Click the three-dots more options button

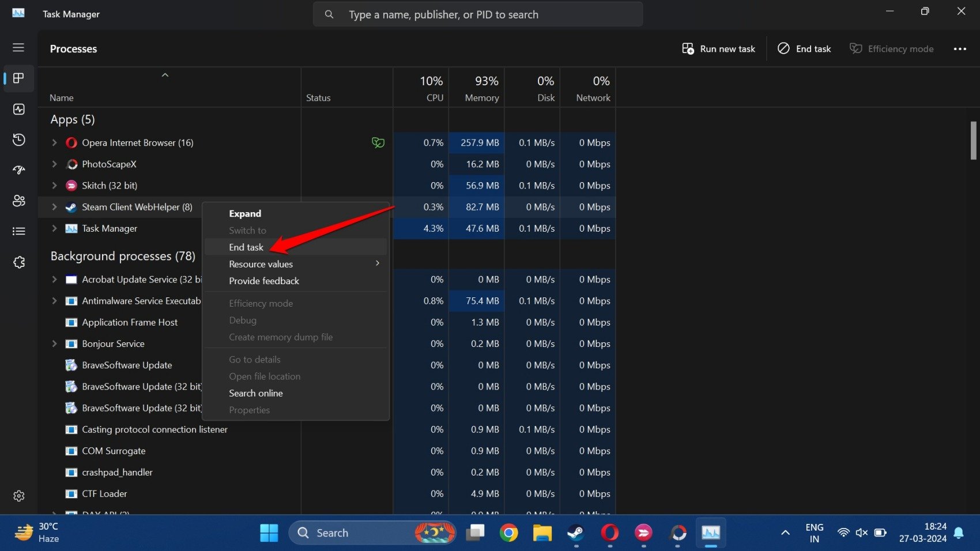(x=960, y=49)
